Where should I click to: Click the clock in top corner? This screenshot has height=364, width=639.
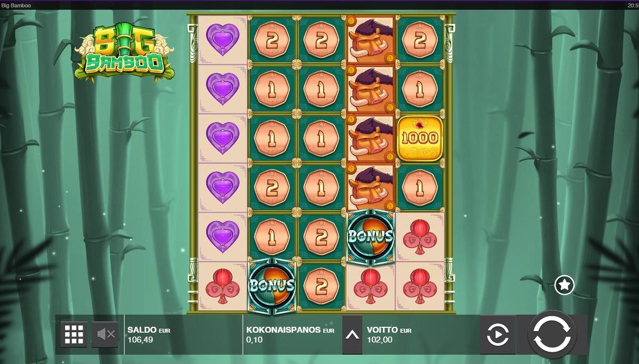coord(633,4)
